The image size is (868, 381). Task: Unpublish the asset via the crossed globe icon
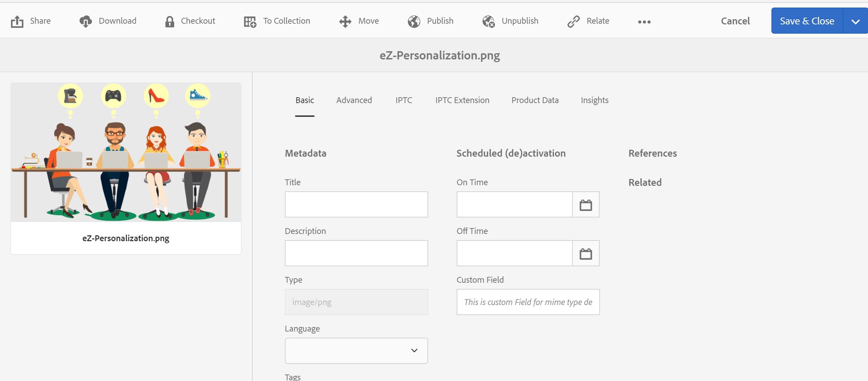pos(488,21)
